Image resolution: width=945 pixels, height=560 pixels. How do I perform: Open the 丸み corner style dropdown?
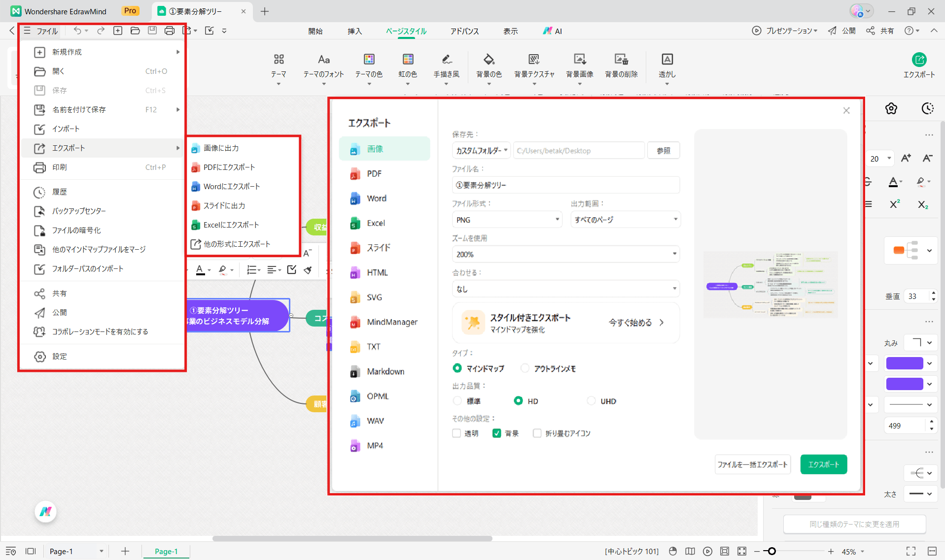[x=921, y=343]
